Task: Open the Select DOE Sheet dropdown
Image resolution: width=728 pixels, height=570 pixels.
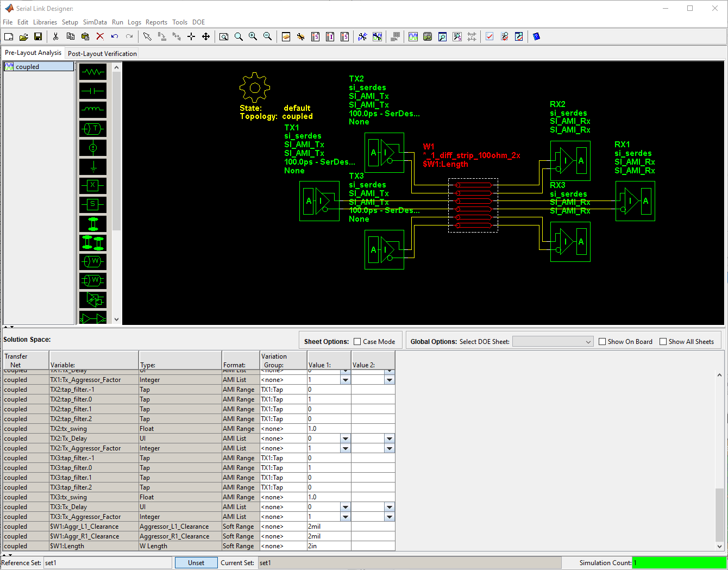Action: tap(553, 342)
